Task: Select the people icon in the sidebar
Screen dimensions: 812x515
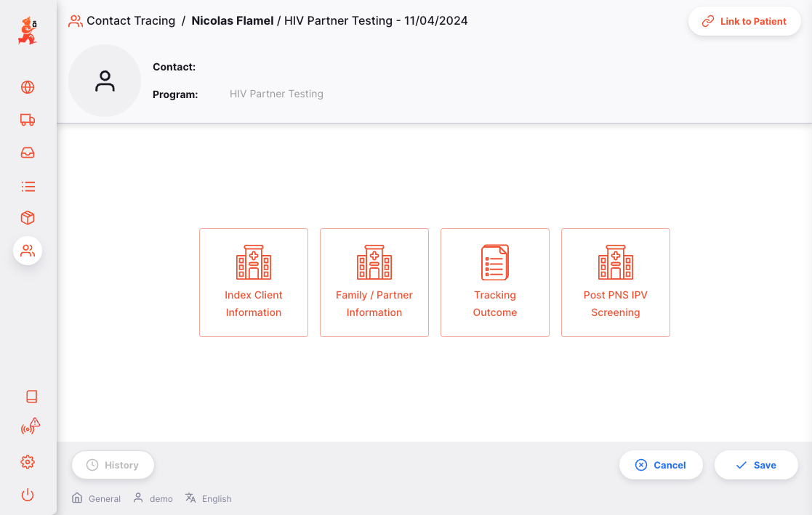Action: [28, 251]
